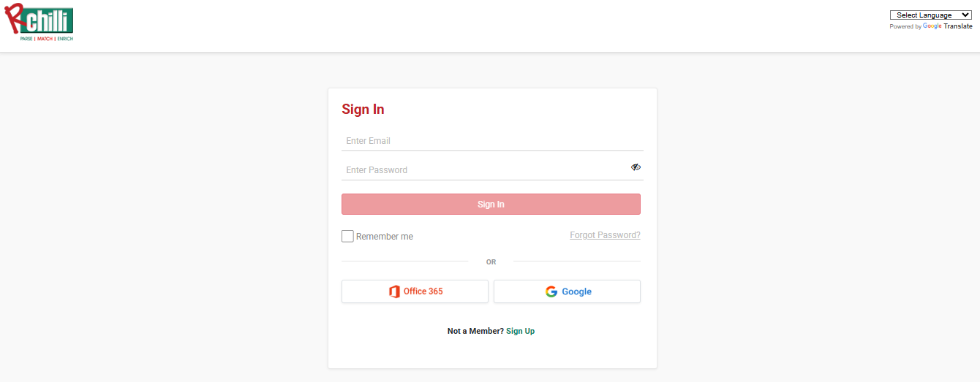Sign in with the Office 365 button
This screenshot has height=382, width=980.
click(x=415, y=291)
